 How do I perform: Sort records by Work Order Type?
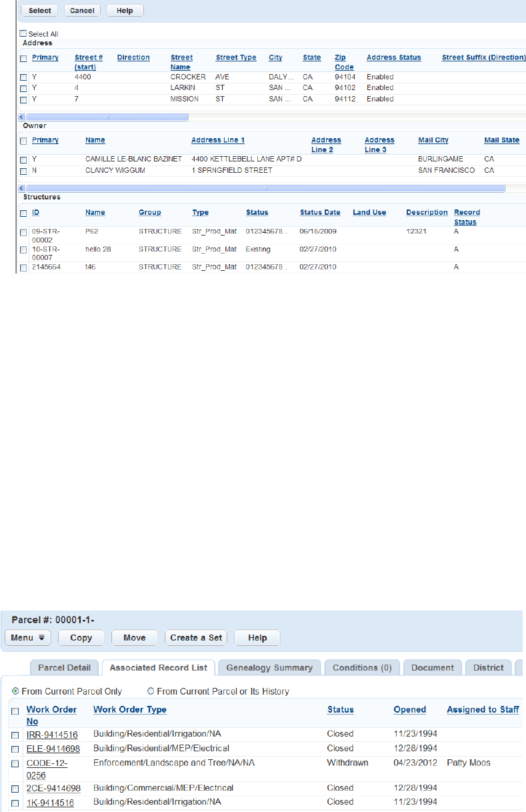[x=130, y=709]
